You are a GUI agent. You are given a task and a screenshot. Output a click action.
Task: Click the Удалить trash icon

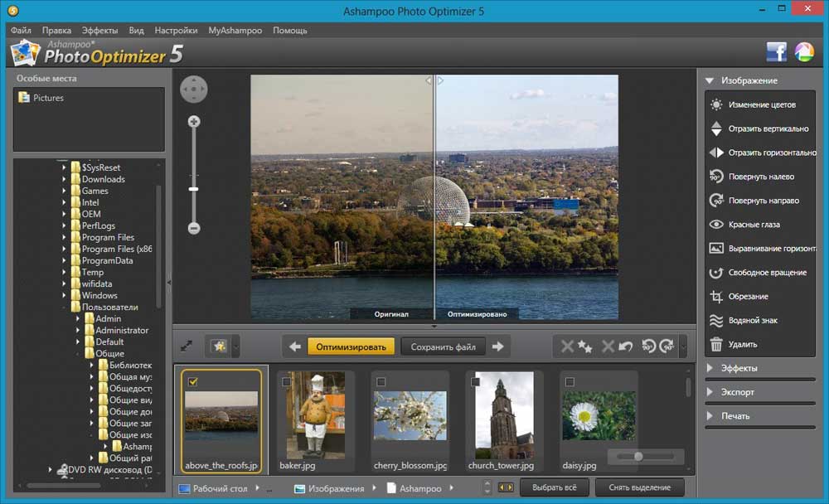click(716, 344)
